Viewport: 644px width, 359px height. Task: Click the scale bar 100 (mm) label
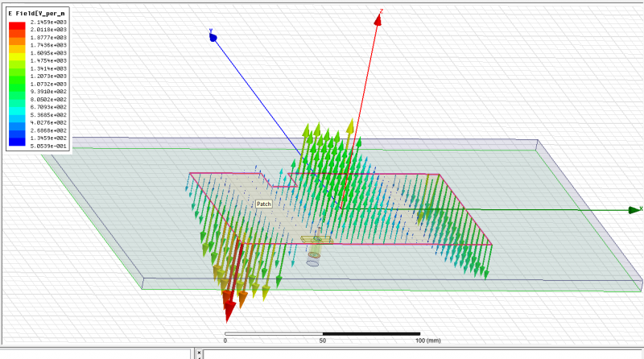coord(428,340)
